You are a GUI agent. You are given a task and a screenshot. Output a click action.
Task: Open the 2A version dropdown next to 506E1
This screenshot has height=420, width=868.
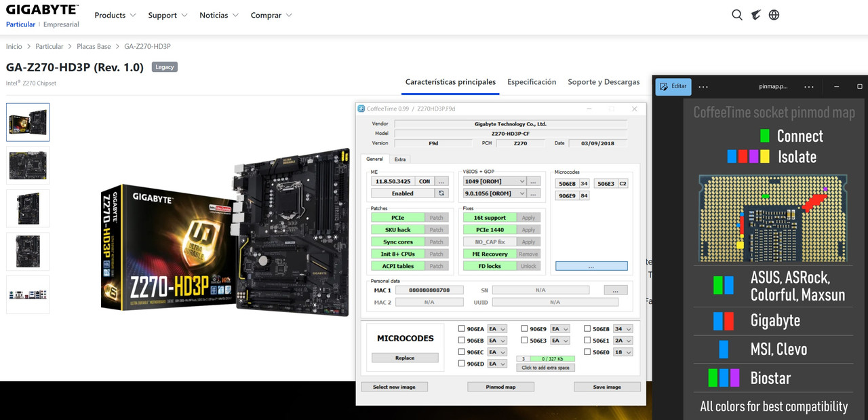pos(623,341)
